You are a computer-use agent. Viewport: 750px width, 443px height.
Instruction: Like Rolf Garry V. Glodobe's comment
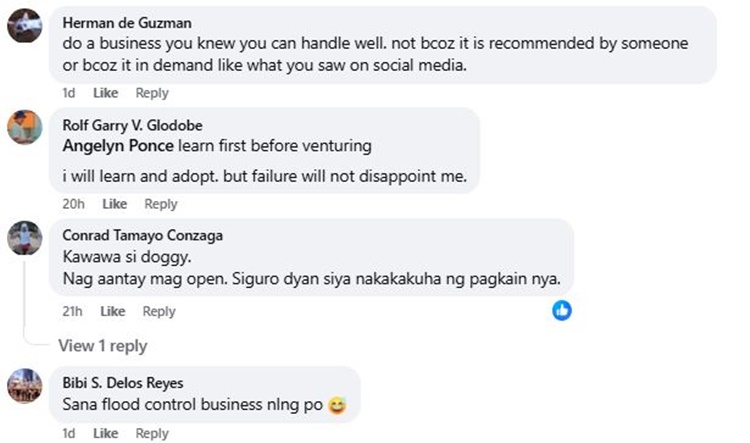pyautogui.click(x=114, y=204)
